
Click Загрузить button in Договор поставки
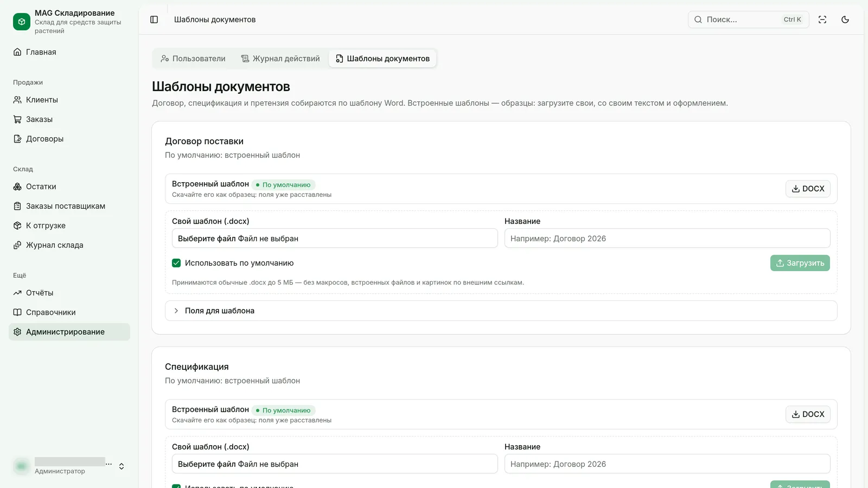coord(800,263)
